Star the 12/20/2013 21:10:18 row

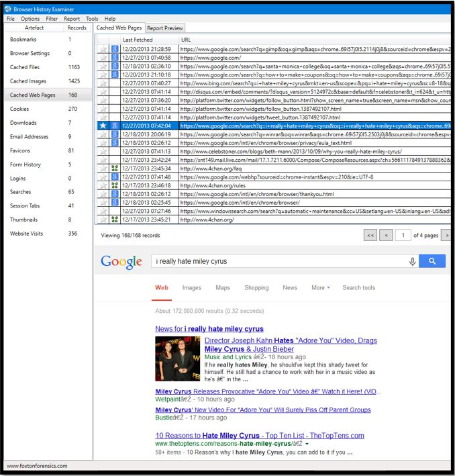point(103,75)
